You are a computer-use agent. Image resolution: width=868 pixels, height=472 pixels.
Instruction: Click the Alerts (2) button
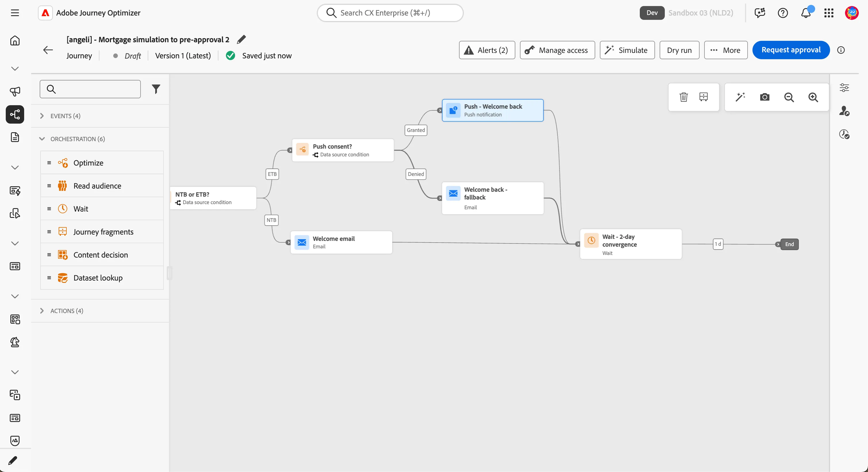pyautogui.click(x=487, y=50)
